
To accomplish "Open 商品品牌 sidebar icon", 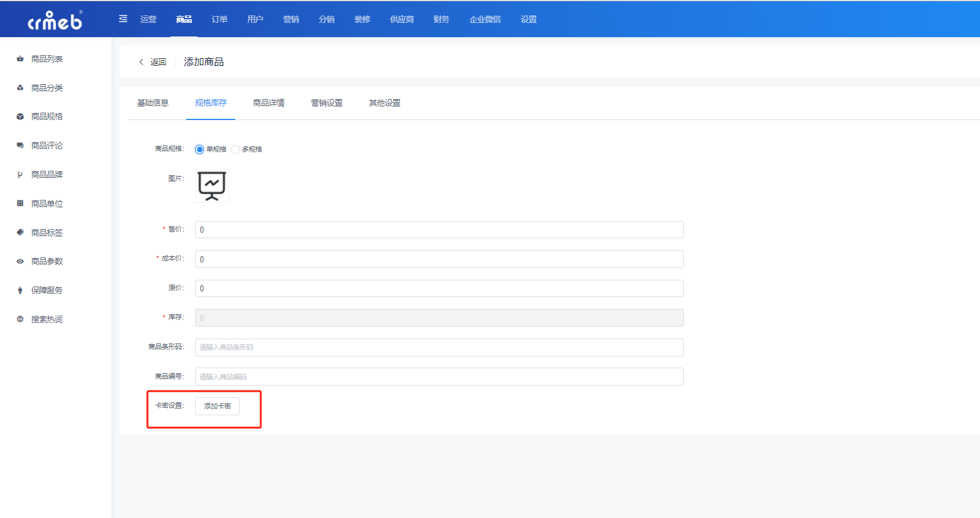I will 20,175.
